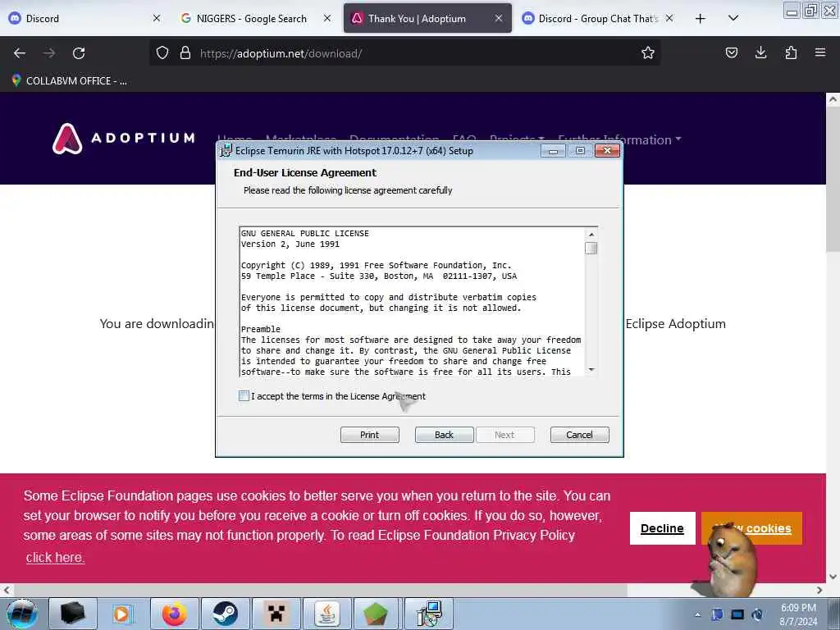Click the license text scrollbar thumb

tap(591, 248)
